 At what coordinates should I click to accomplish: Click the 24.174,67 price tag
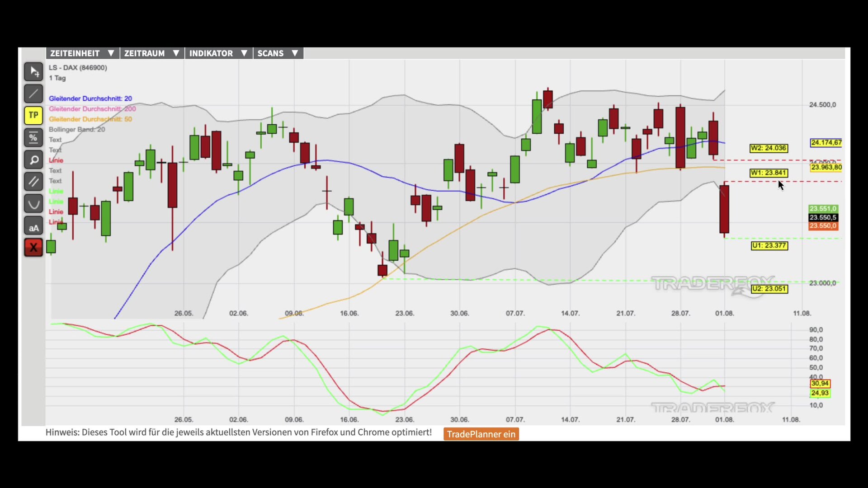click(x=826, y=143)
